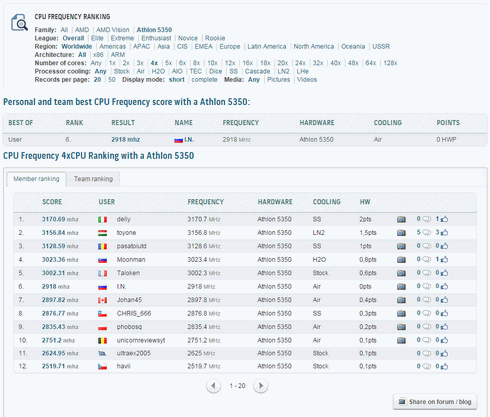
Task: Filter processor cooling by H2O
Action: pyautogui.click(x=158, y=71)
